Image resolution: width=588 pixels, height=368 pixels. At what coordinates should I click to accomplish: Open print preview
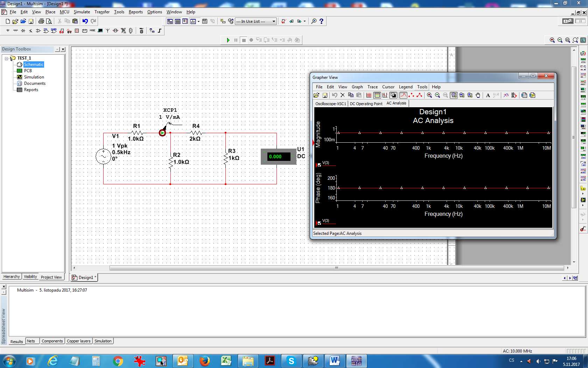click(49, 21)
